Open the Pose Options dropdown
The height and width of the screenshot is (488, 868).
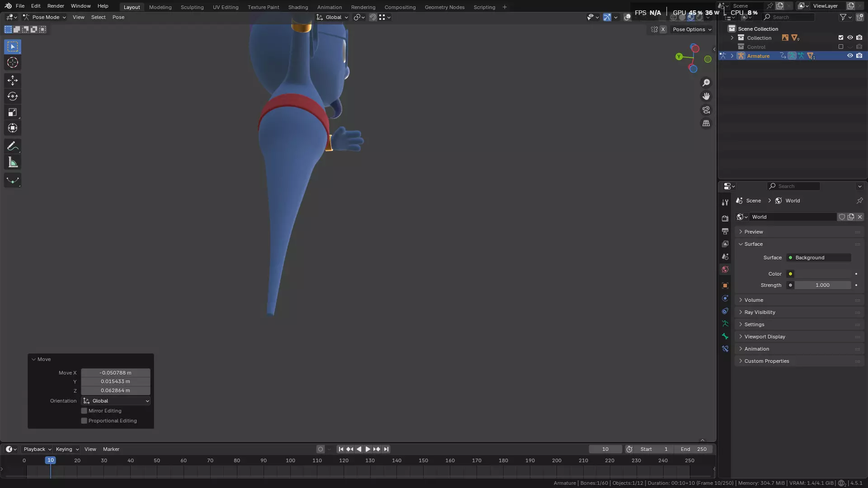pos(692,29)
